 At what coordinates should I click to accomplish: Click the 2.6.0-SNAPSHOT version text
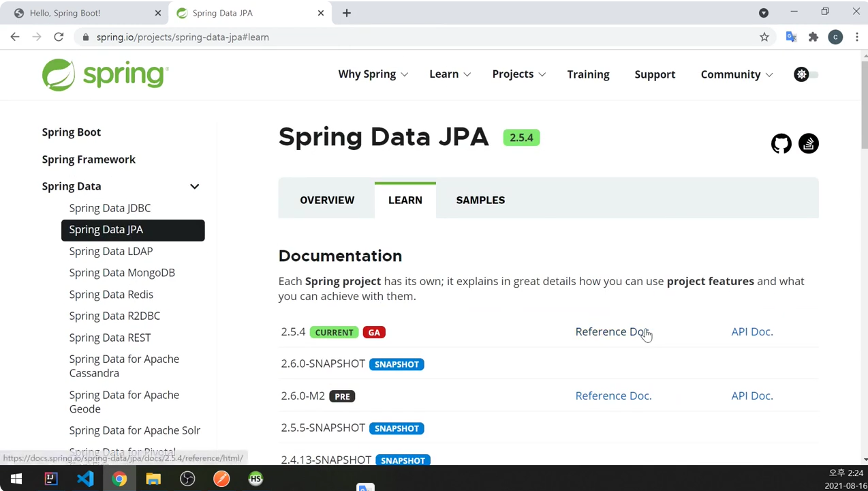323,363
